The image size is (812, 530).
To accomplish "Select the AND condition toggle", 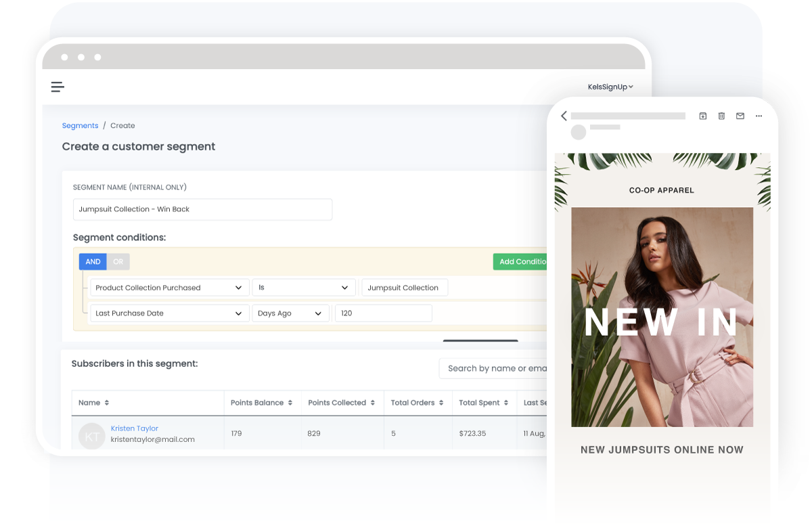I will pos(93,262).
